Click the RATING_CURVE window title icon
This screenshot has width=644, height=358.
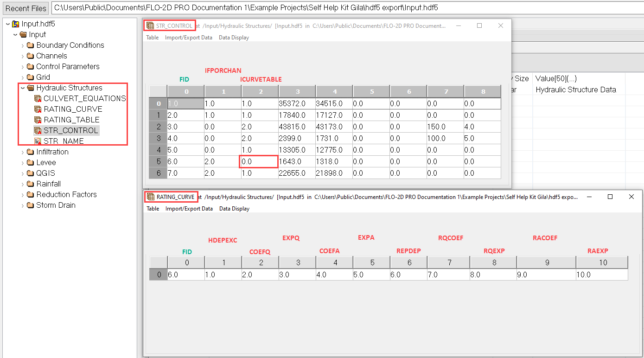pyautogui.click(x=151, y=197)
